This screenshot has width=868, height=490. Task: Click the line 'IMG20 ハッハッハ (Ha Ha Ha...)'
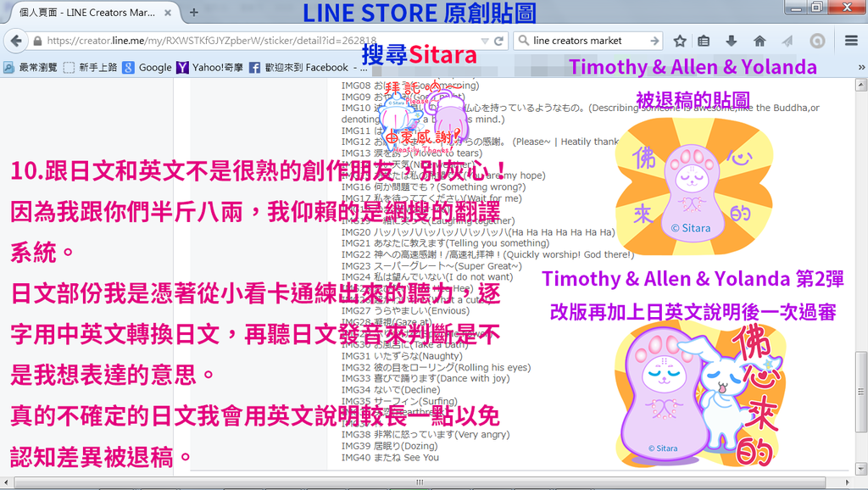[x=478, y=232]
